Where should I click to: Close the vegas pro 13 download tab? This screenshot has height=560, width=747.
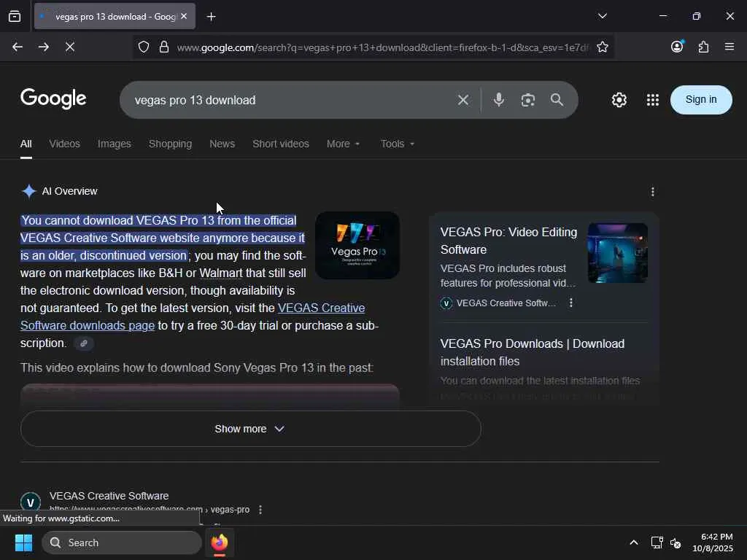[184, 16]
